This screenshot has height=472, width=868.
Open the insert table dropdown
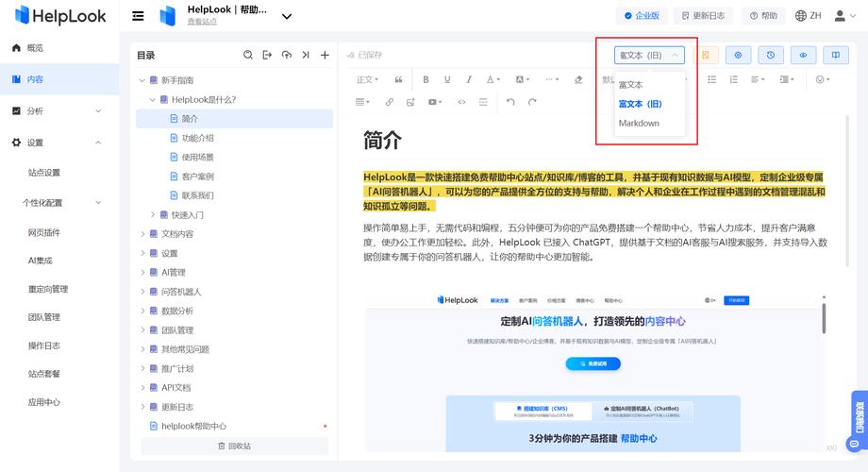tap(362, 102)
